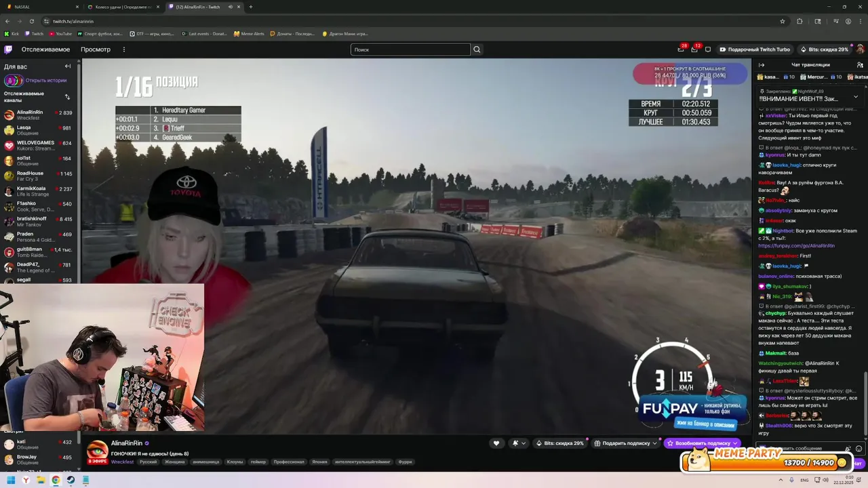The height and width of the screenshot is (488, 868).
Task: Open the Meme Alerts bookmark
Action: click(x=249, y=33)
